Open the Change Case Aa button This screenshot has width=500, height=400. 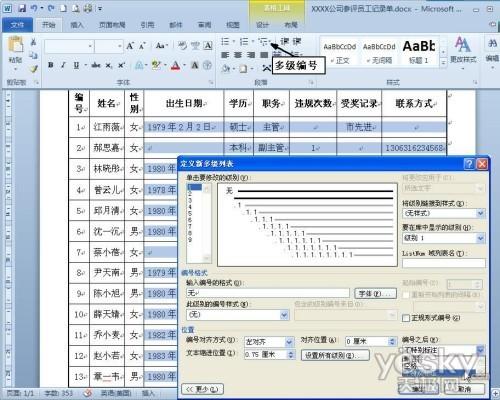[161, 46]
